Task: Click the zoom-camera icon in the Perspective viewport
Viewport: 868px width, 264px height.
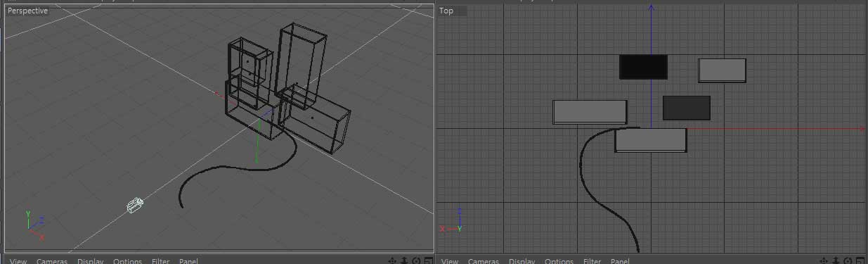Action: [x=404, y=261]
